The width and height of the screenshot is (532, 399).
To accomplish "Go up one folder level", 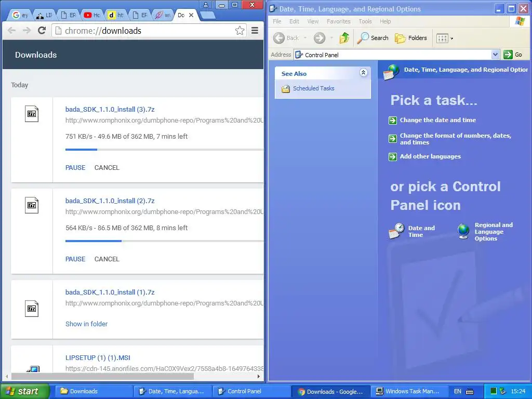I will 344,38.
